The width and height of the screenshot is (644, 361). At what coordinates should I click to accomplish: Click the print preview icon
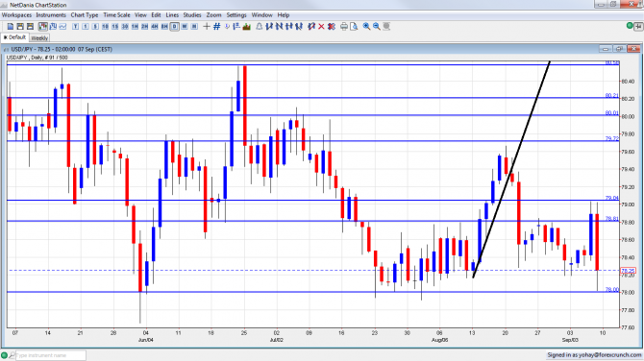(x=354, y=26)
